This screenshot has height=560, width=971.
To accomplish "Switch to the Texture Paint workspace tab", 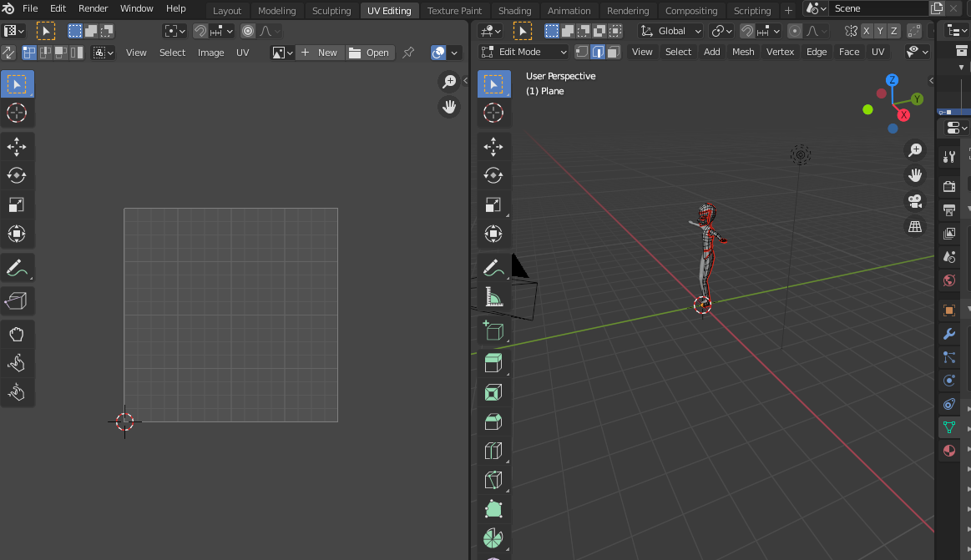I will click(x=454, y=11).
